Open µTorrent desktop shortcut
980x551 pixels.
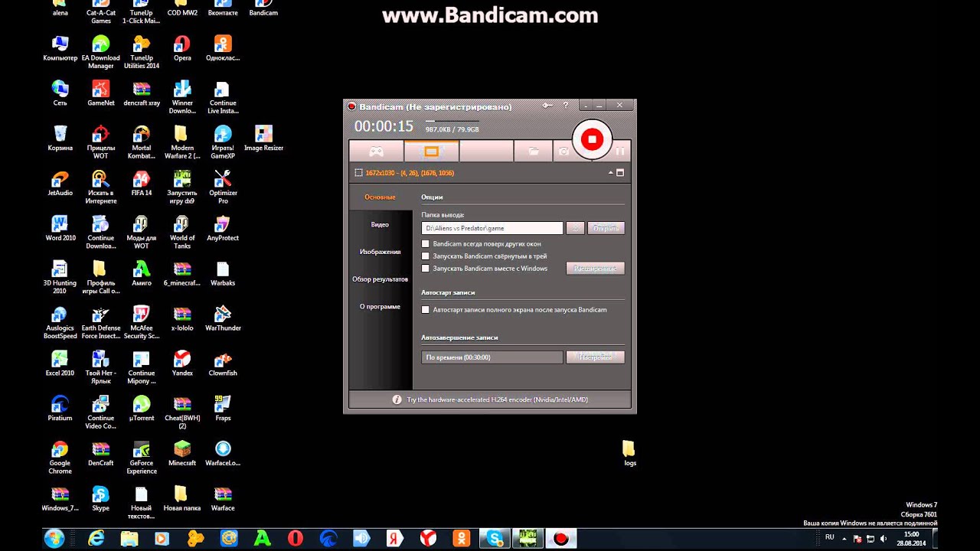(142, 408)
